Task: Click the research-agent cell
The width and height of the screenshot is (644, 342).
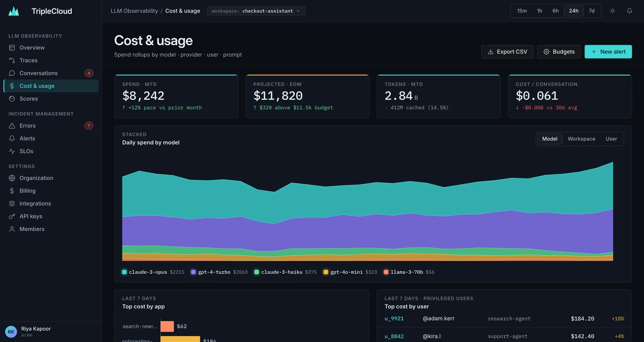Action: pos(509,319)
